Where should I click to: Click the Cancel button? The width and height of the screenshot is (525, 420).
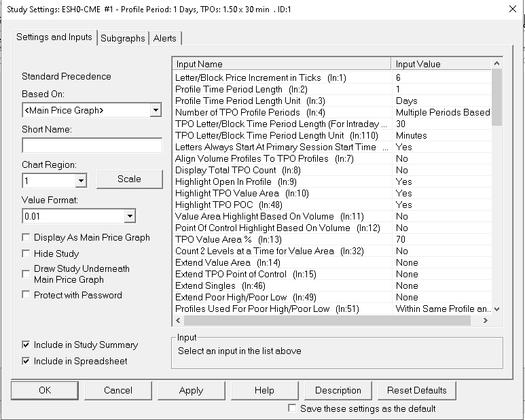click(118, 391)
